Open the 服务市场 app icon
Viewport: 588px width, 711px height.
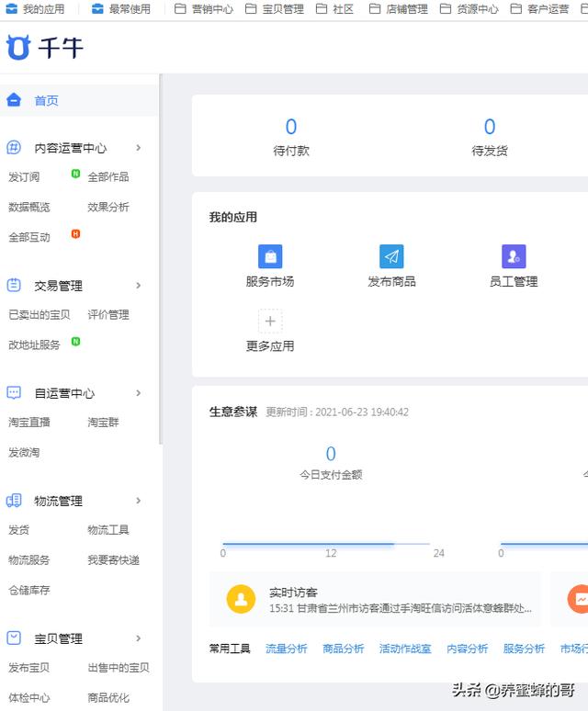pyautogui.click(x=270, y=256)
